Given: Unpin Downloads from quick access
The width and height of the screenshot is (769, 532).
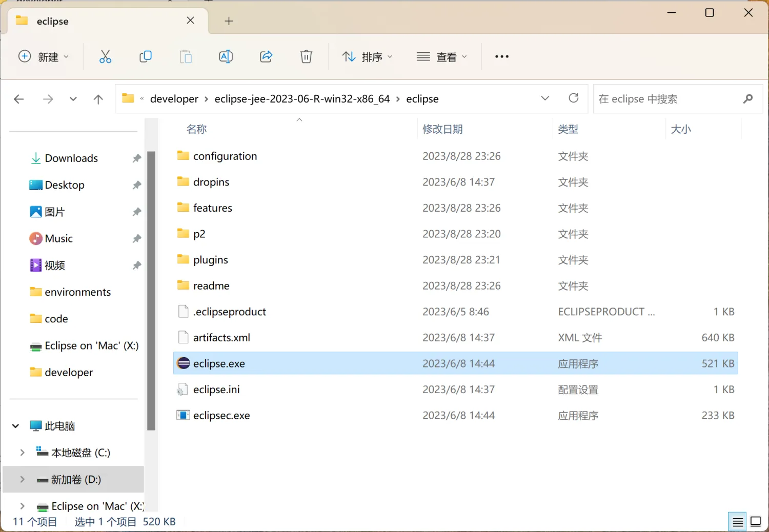Looking at the screenshot, I should 137,158.
